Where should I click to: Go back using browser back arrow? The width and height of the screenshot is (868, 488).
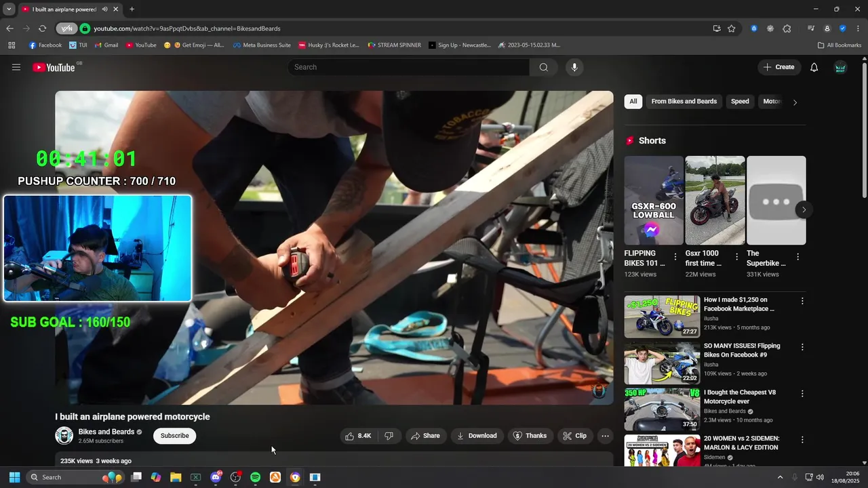[x=9, y=28]
